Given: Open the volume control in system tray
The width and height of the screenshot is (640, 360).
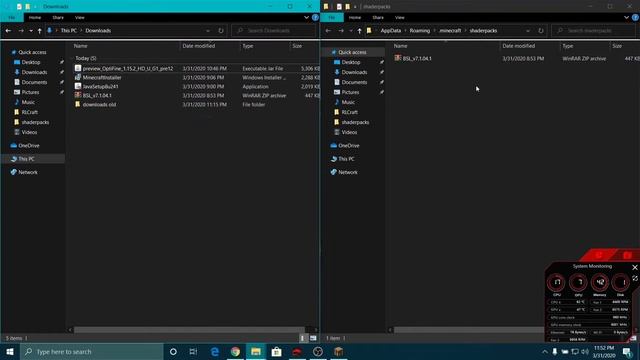Looking at the screenshot, I should point(585,351).
